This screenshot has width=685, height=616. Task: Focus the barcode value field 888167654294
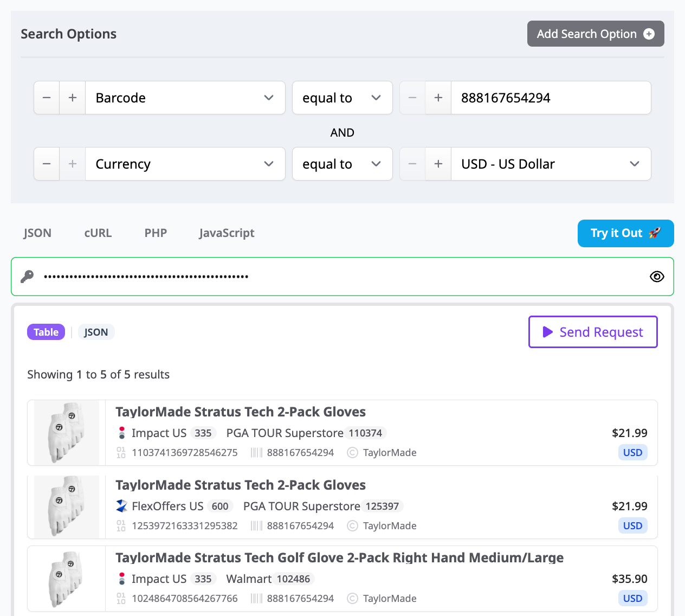click(x=551, y=98)
